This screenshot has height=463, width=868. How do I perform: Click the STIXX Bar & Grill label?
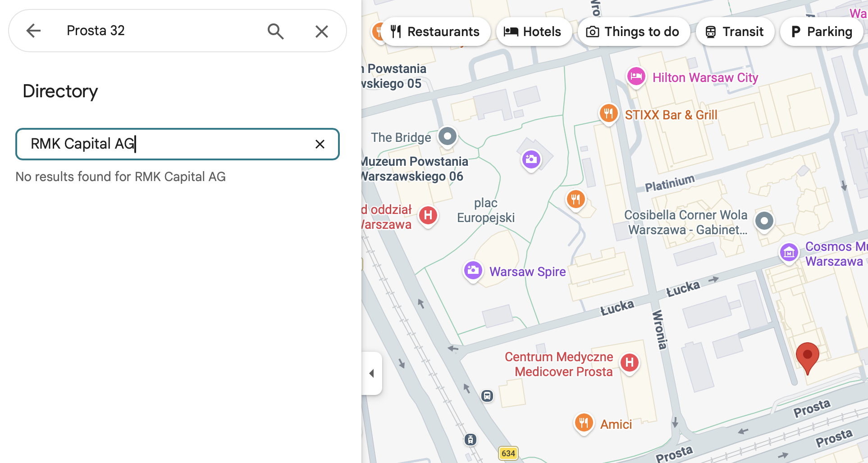(671, 115)
